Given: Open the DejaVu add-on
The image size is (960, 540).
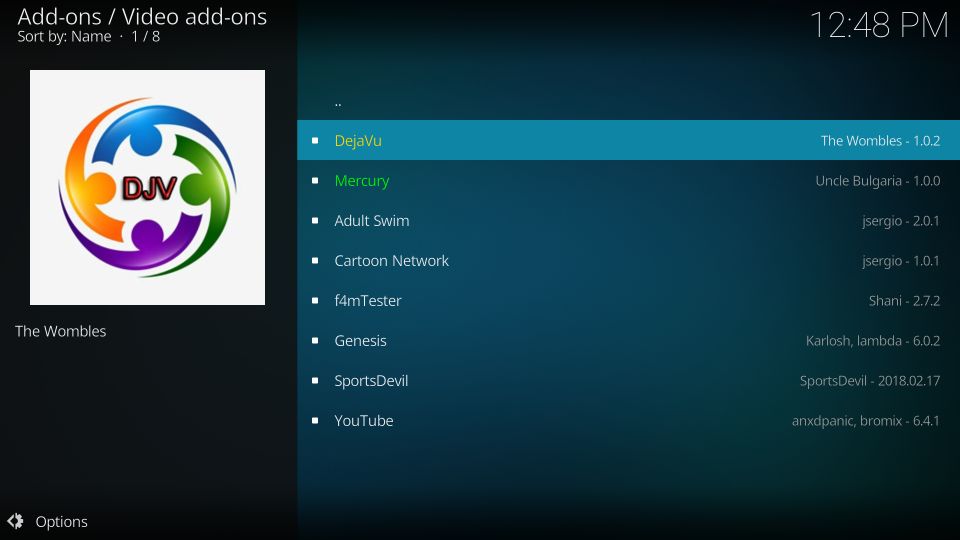Looking at the screenshot, I should point(628,140).
